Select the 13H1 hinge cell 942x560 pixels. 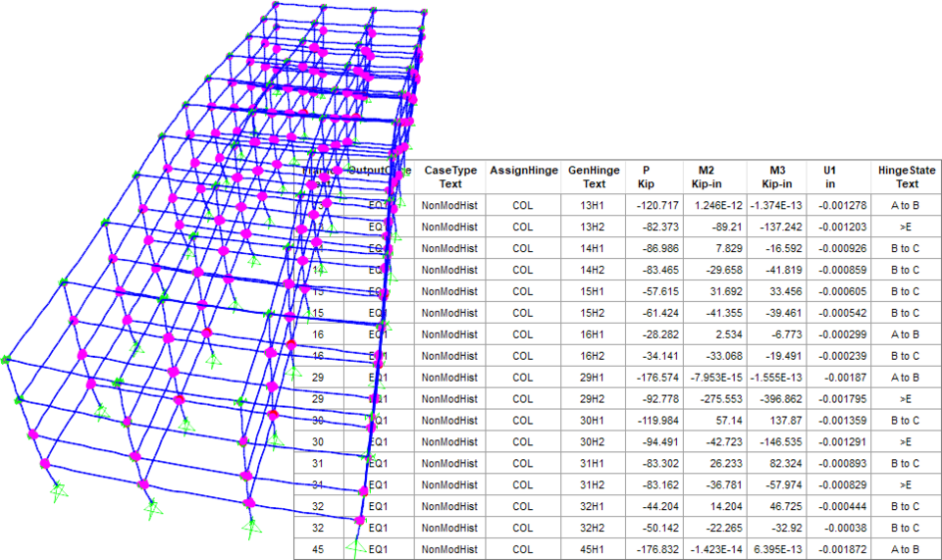[594, 205]
